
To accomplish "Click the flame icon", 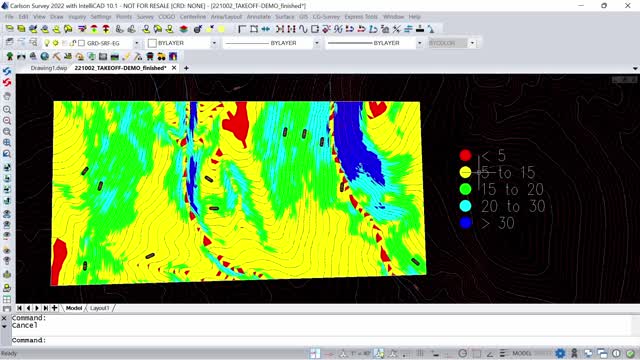I will pyautogui.click(x=173, y=56).
